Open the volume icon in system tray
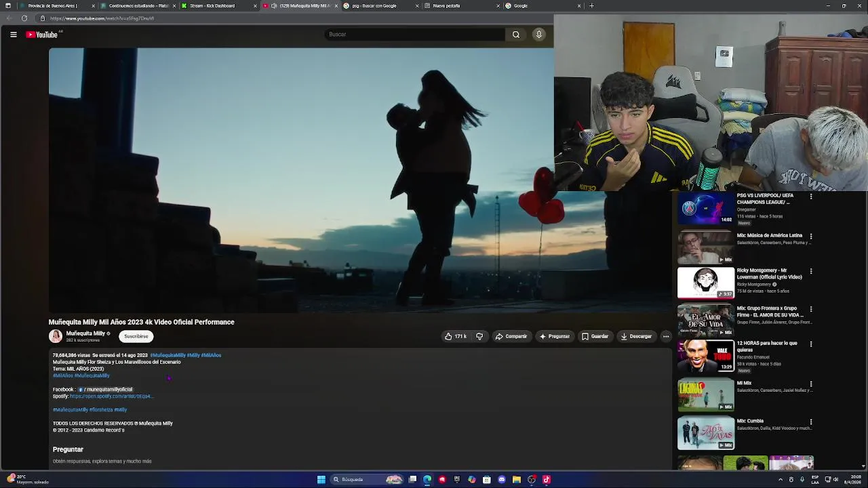The height and width of the screenshot is (488, 868). click(x=835, y=480)
